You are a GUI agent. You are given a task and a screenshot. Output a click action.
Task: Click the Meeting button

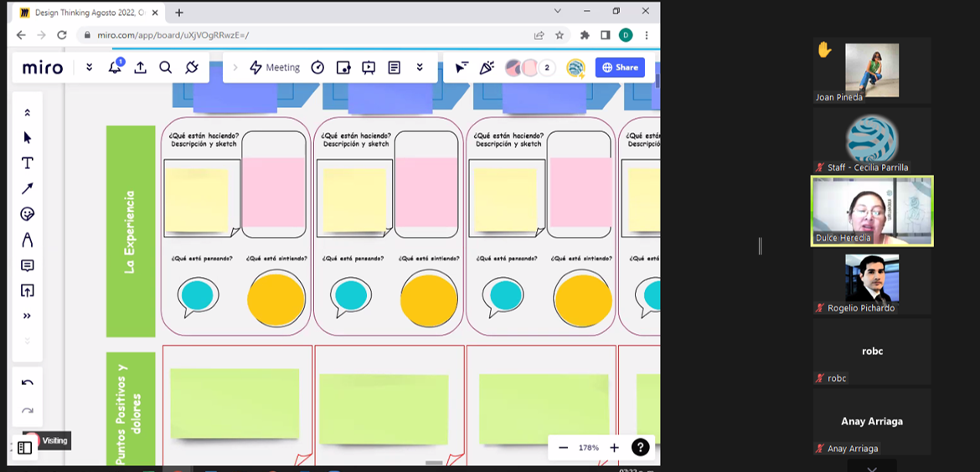tap(275, 68)
